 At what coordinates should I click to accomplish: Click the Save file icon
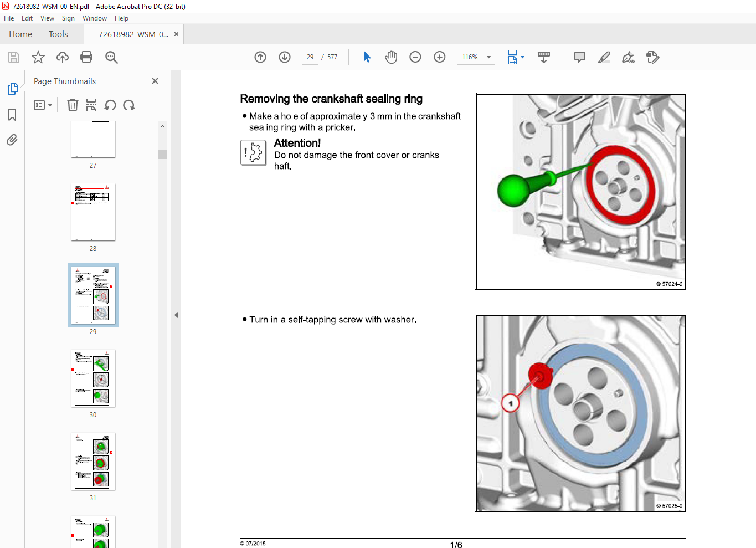[14, 57]
